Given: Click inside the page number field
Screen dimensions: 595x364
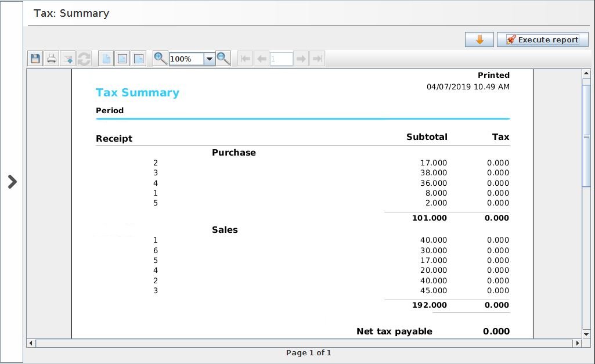Looking at the screenshot, I should [x=281, y=58].
